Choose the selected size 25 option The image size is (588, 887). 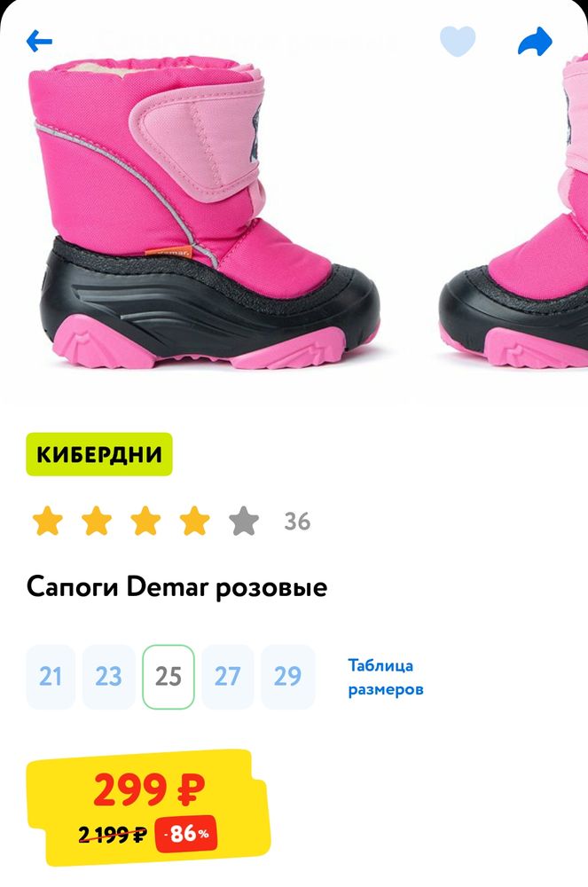(x=169, y=677)
